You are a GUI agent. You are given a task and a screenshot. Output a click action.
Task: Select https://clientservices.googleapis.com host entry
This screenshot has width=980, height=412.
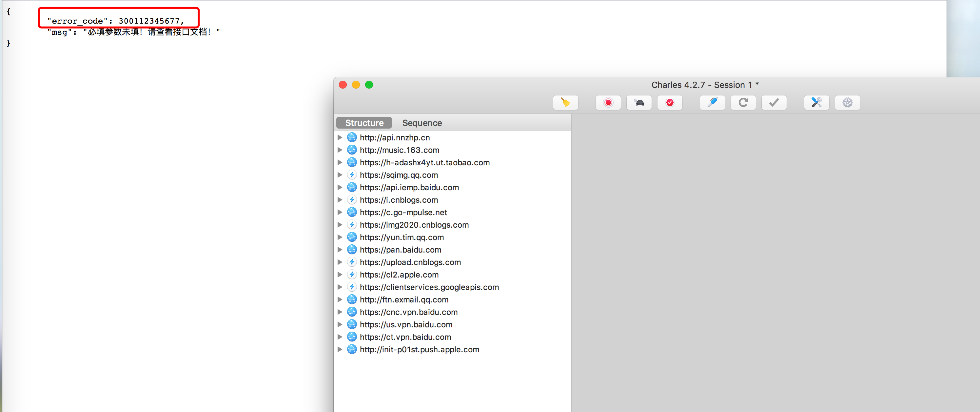(429, 287)
